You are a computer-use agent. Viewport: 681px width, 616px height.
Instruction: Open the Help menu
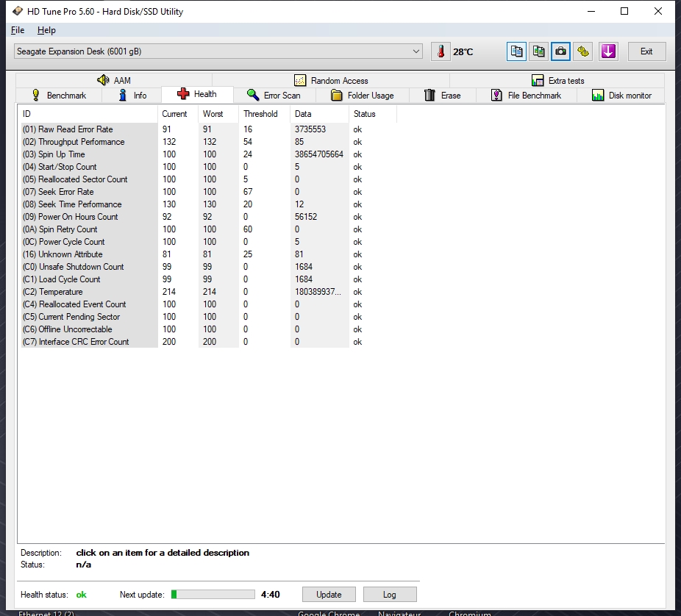[x=46, y=30]
